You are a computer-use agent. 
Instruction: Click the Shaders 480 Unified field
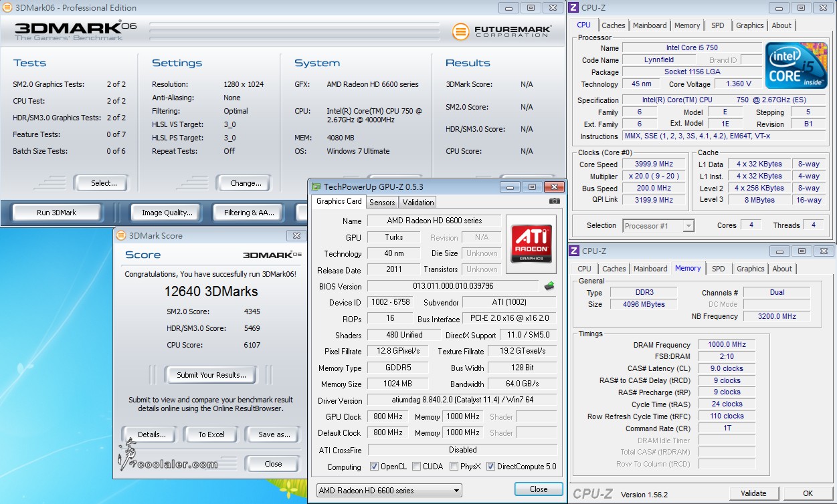point(403,335)
